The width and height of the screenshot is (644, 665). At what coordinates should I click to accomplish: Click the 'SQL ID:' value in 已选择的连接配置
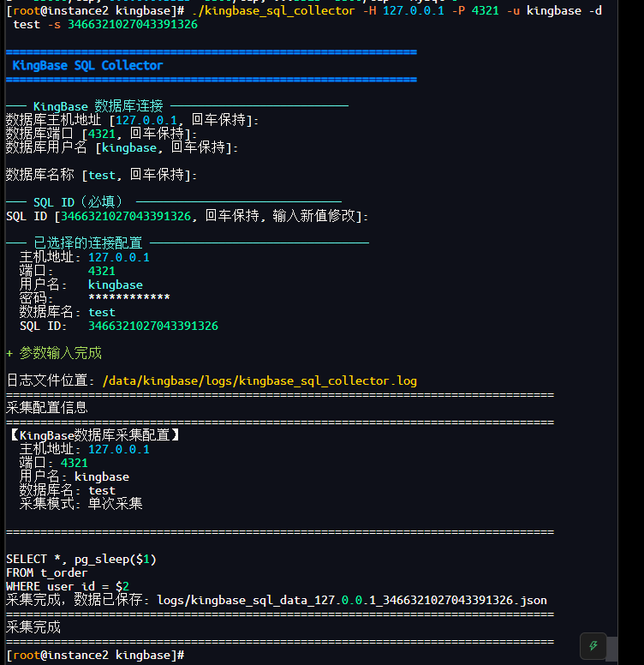click(153, 326)
